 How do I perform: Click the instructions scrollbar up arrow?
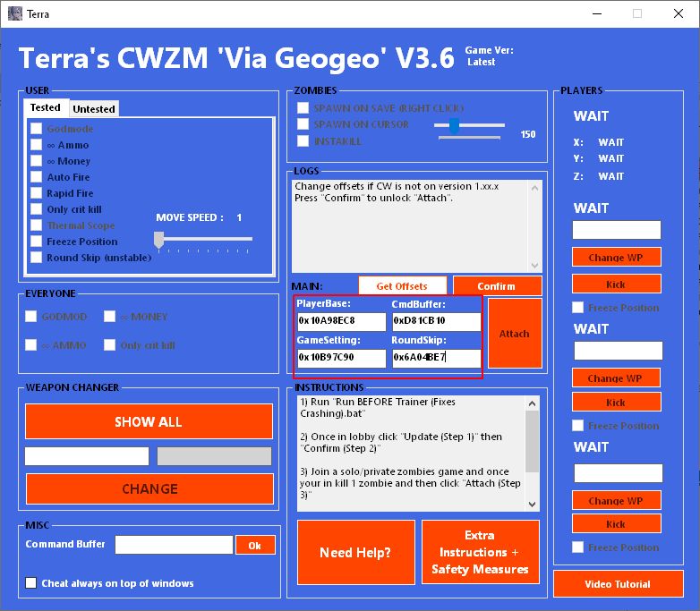click(532, 403)
